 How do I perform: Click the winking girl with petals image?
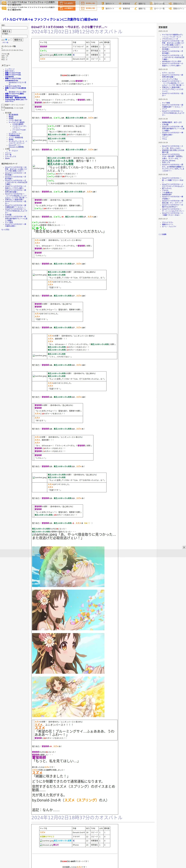pos(68,610)
